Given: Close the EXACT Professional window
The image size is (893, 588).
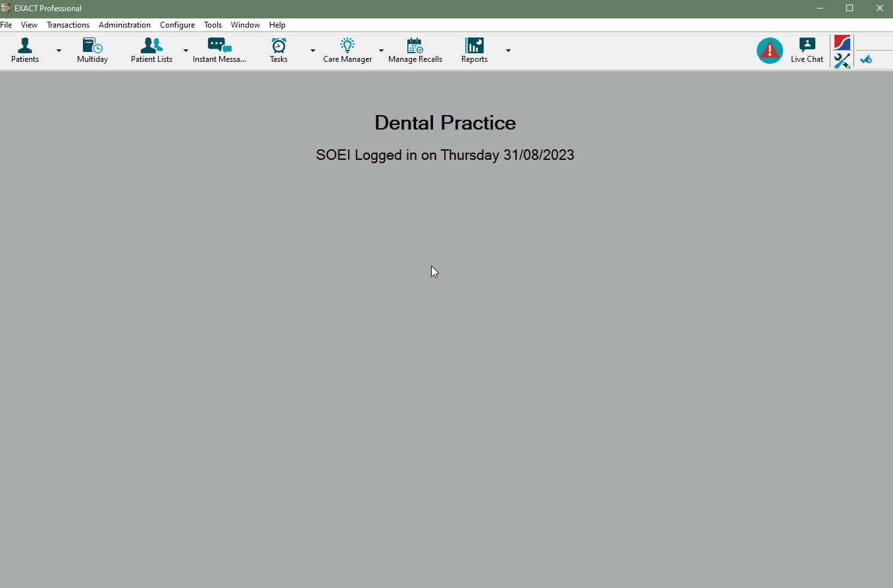Looking at the screenshot, I should click(x=879, y=8).
